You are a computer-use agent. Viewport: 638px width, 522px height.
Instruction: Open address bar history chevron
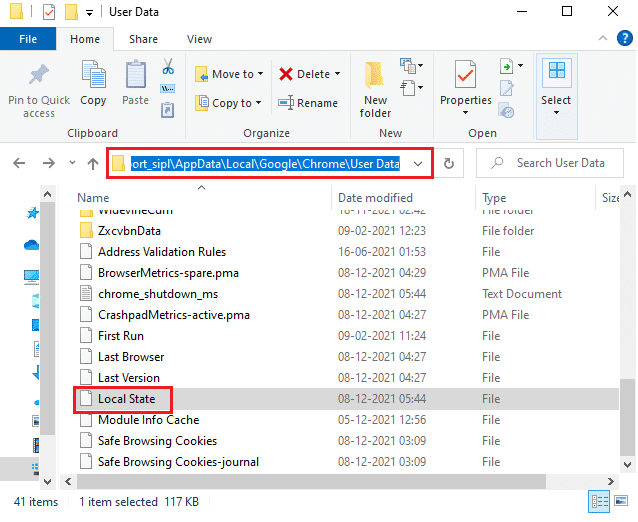pyautogui.click(x=418, y=164)
